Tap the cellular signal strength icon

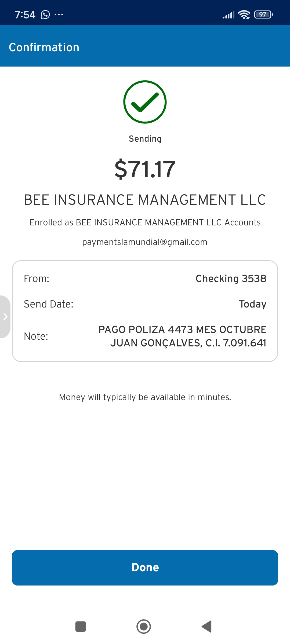click(x=228, y=15)
